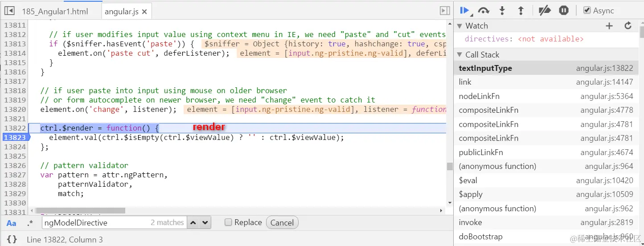Click 'Line 13822, Column 3' status text
Screen dimensions: 644x246
coord(65,240)
